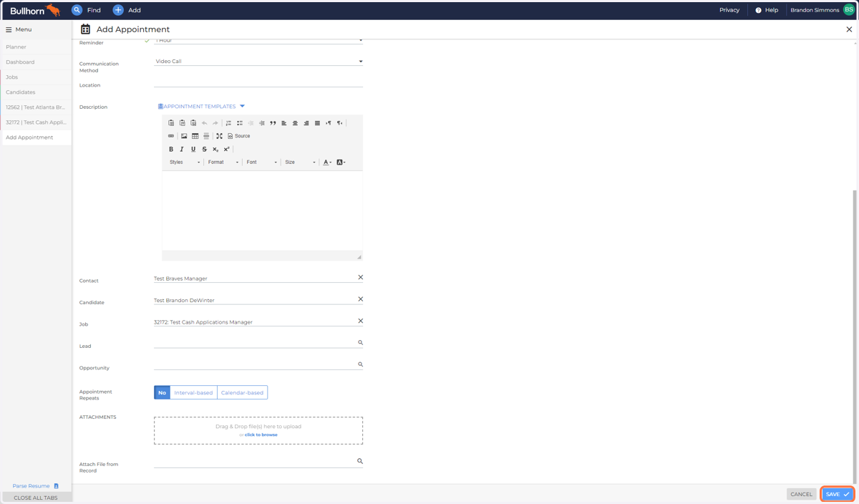Click the Opportunity search field
The height and width of the screenshot is (504, 859).
click(x=258, y=364)
